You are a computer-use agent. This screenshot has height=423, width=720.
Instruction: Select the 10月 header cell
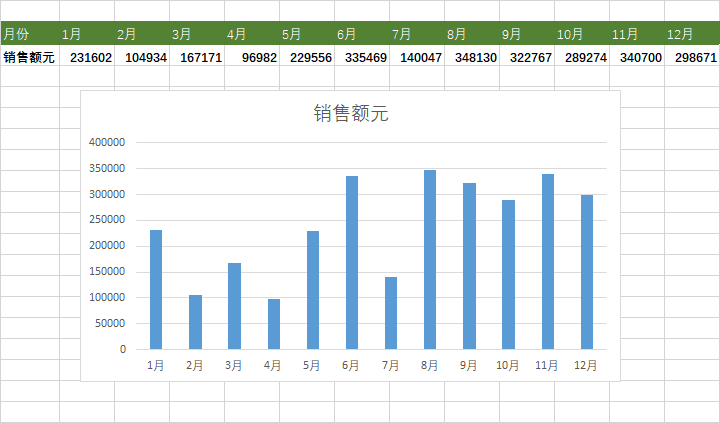[x=582, y=34]
